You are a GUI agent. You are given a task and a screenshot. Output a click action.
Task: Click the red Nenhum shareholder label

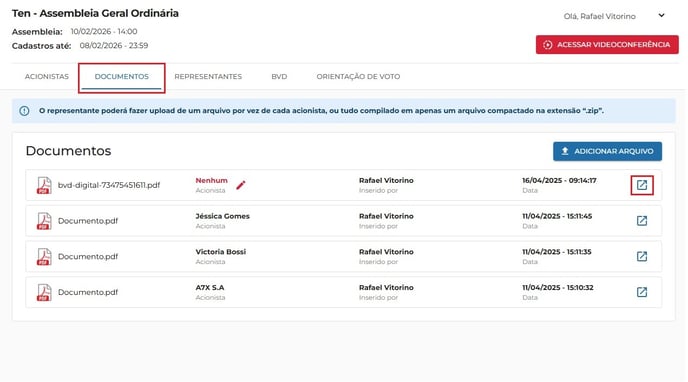(x=211, y=180)
